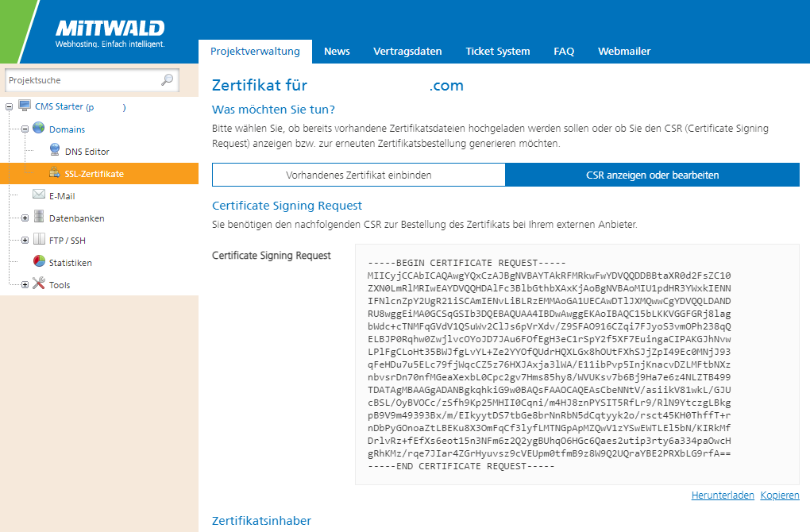Viewport: 810px width, 532px height.
Task: Open the Ticket System tab
Action: point(497,51)
